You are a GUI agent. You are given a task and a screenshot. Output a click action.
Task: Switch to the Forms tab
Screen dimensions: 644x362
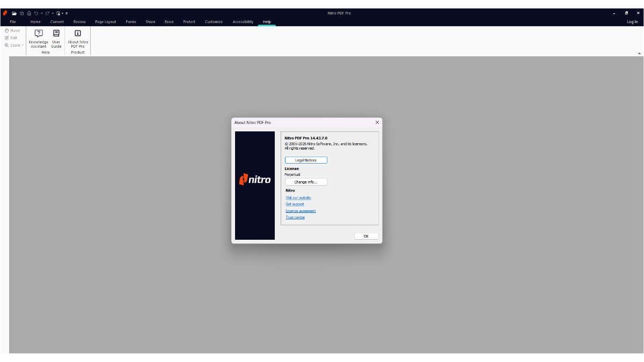coord(131,22)
